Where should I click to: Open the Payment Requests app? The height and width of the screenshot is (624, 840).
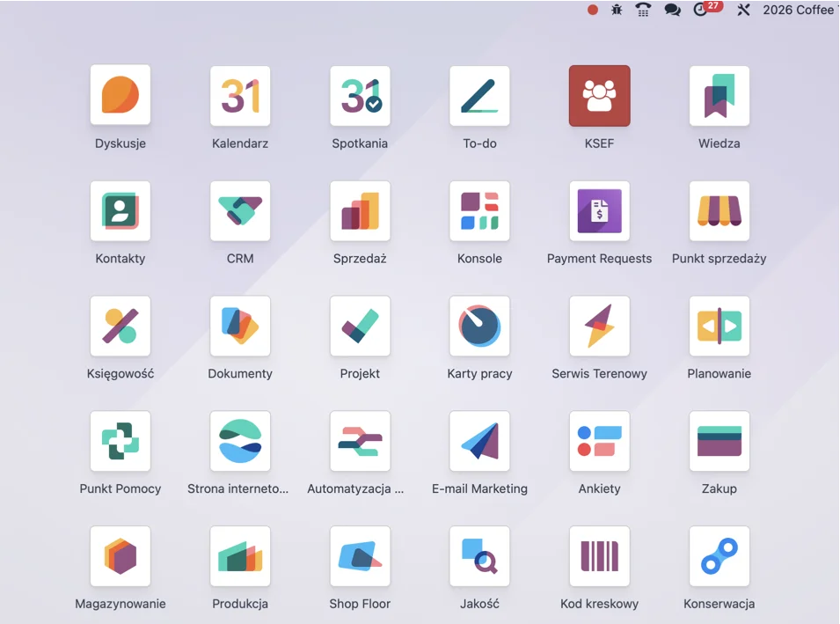click(x=600, y=210)
